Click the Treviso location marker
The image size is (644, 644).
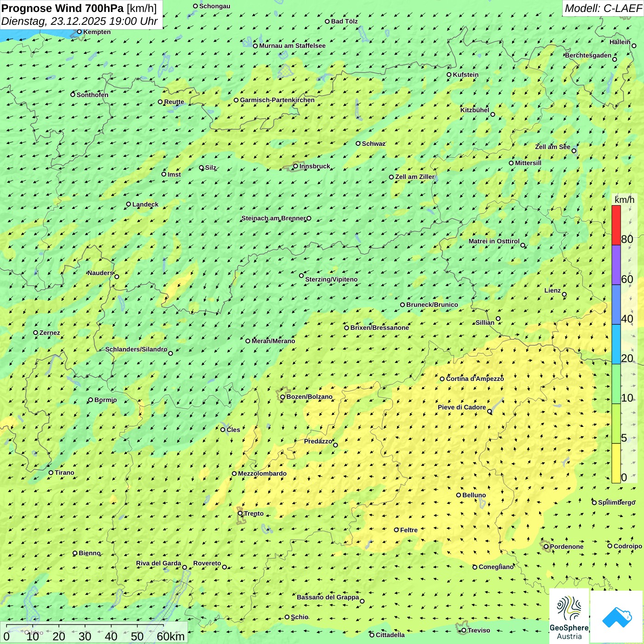pyautogui.click(x=464, y=630)
